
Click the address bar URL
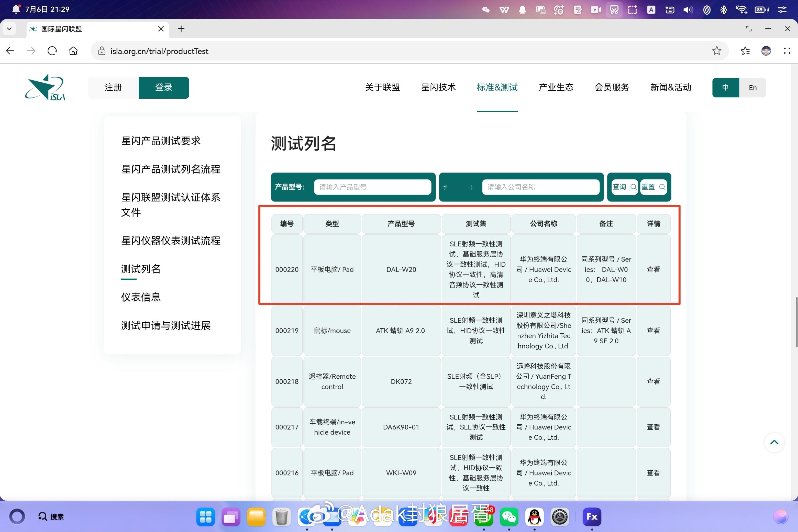coord(159,51)
